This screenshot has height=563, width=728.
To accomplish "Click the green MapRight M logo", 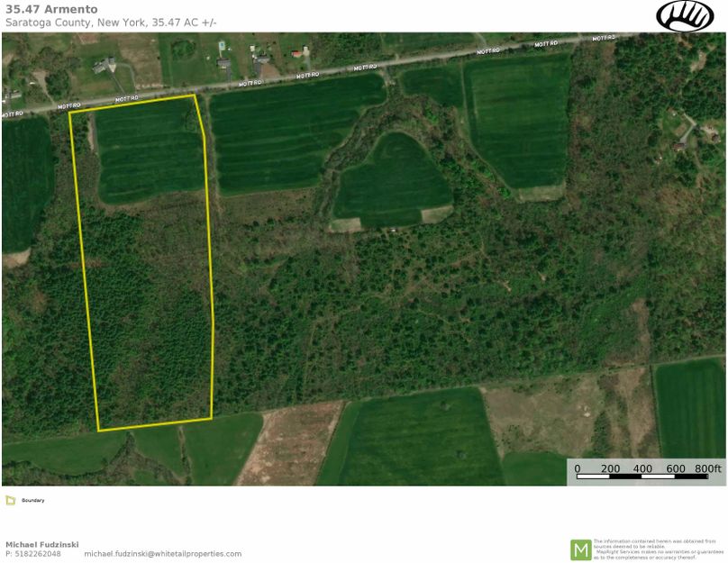I will point(581,549).
